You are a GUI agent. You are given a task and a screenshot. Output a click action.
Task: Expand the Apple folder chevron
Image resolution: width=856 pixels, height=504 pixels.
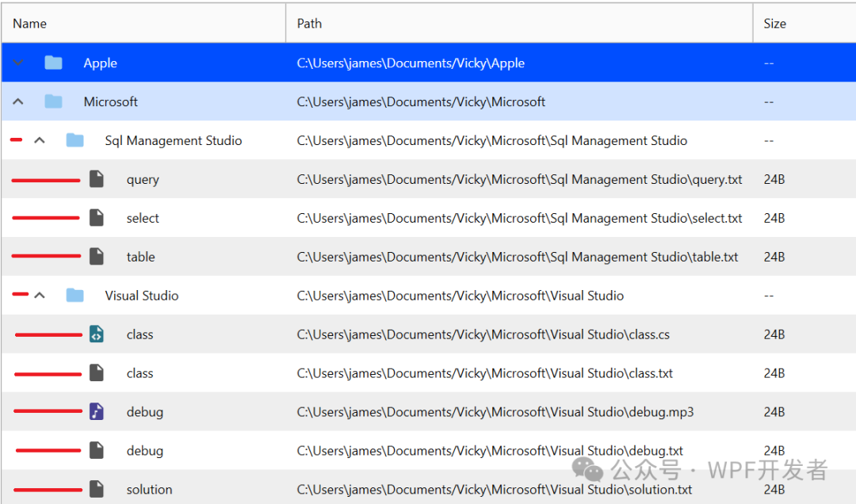[x=18, y=63]
